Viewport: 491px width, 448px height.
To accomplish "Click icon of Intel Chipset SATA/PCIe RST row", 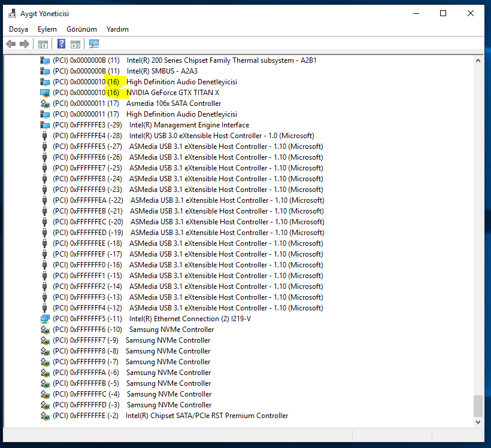I will click(x=45, y=416).
